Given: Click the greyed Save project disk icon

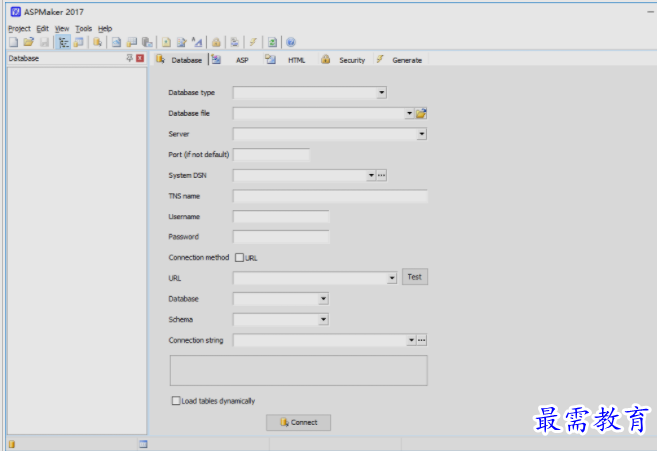Looking at the screenshot, I should [44, 42].
